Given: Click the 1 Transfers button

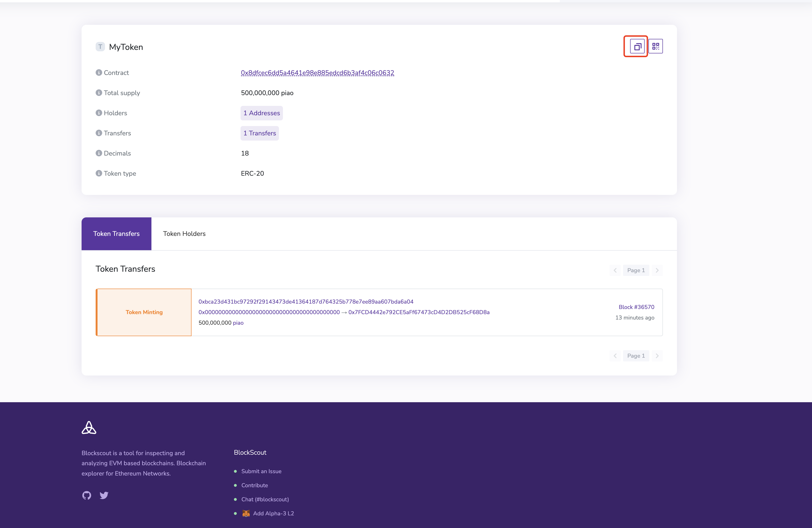Looking at the screenshot, I should pyautogui.click(x=259, y=133).
